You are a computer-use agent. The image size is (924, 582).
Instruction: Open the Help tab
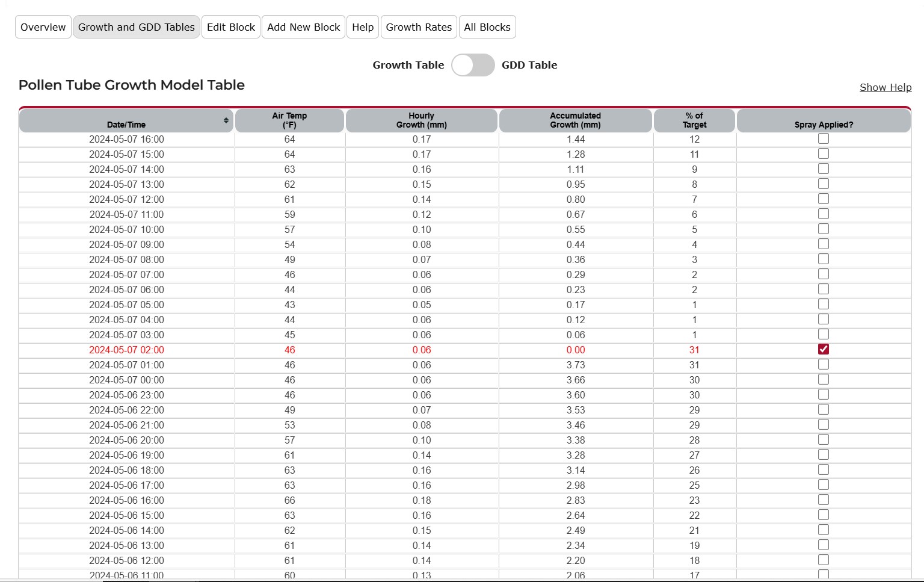(x=363, y=27)
